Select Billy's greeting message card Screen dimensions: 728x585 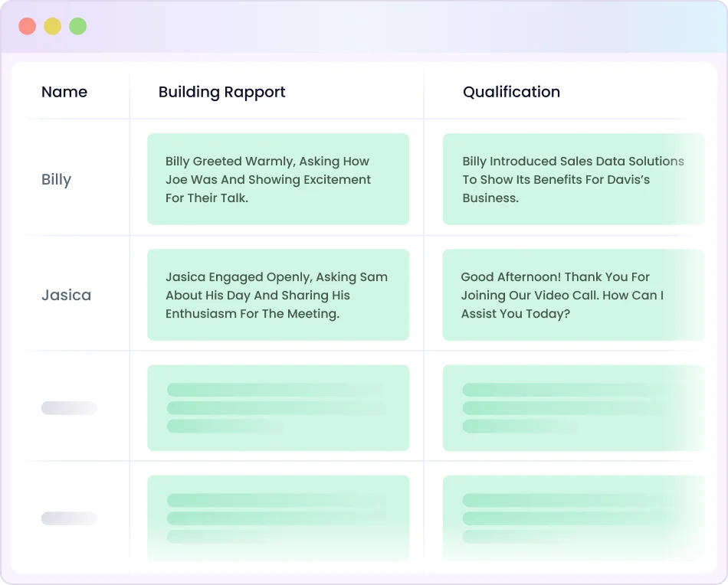coord(277,179)
